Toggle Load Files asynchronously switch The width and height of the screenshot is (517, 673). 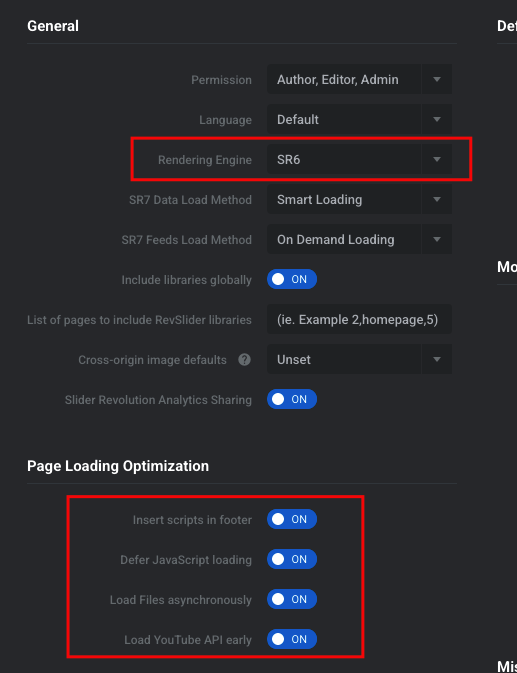click(292, 599)
